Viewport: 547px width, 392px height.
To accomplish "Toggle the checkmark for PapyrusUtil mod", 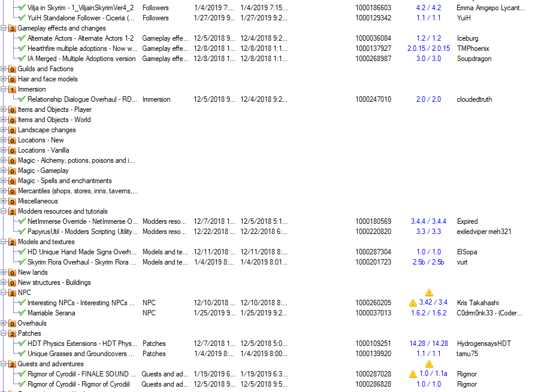I will [22, 231].
